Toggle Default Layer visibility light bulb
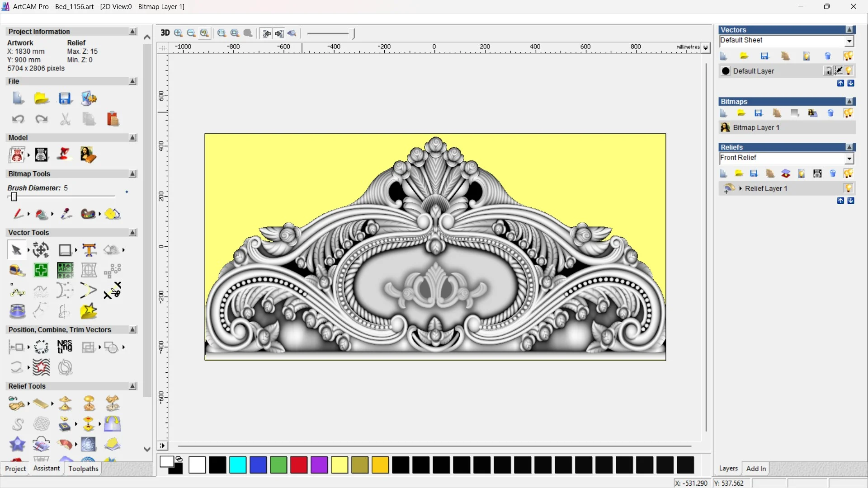 (849, 71)
